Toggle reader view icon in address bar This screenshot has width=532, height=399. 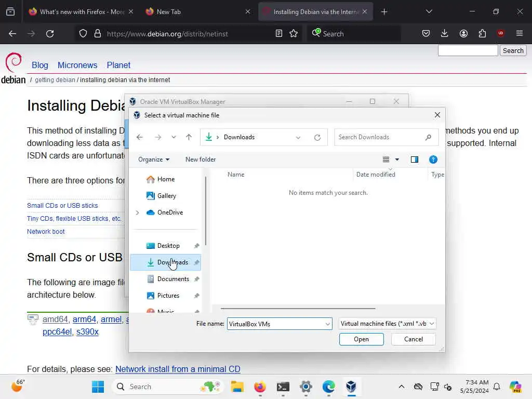pos(279,34)
